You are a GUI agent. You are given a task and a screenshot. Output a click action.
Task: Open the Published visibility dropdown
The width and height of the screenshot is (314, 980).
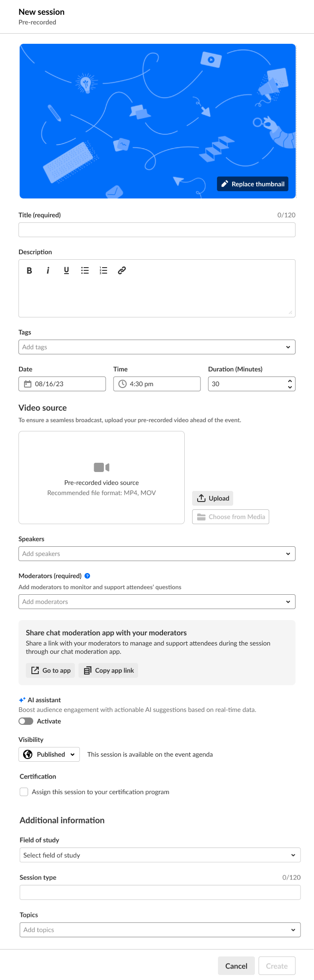pyautogui.click(x=49, y=754)
